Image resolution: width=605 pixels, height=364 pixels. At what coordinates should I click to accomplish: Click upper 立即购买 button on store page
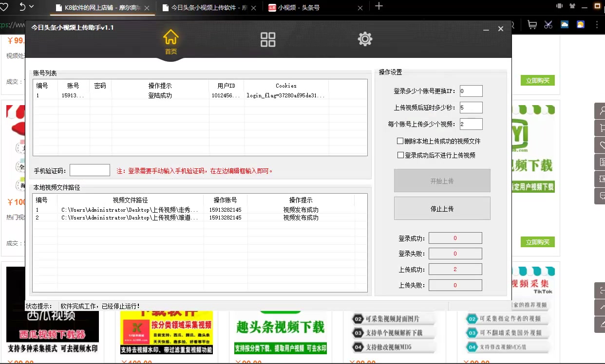coord(537,81)
